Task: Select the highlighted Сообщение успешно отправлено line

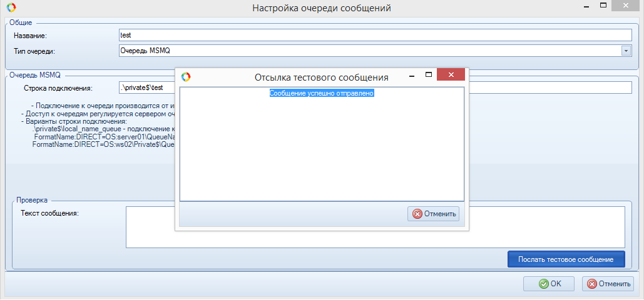Action: 322,93
